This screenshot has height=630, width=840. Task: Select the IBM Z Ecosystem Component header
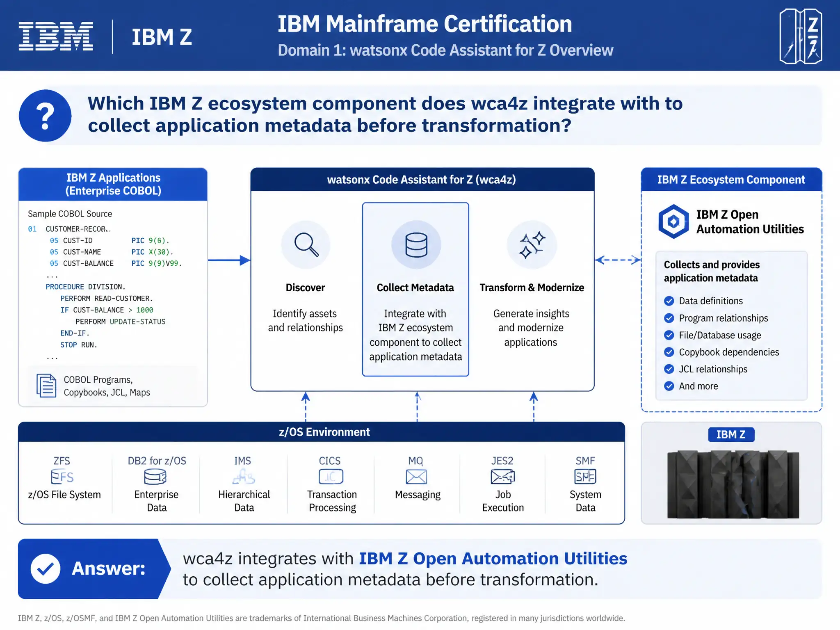731,180
